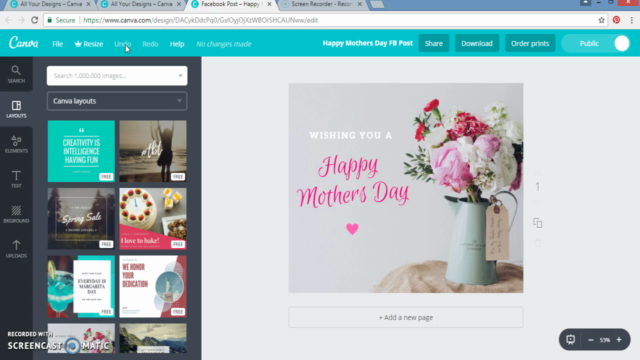This screenshot has width=640, height=360.
Task: Open the Elements panel
Action: point(16,144)
